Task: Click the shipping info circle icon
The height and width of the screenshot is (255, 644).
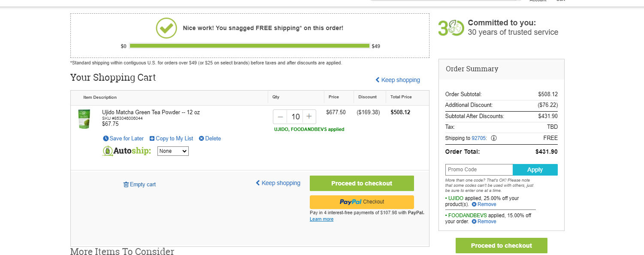Action: [x=494, y=138]
